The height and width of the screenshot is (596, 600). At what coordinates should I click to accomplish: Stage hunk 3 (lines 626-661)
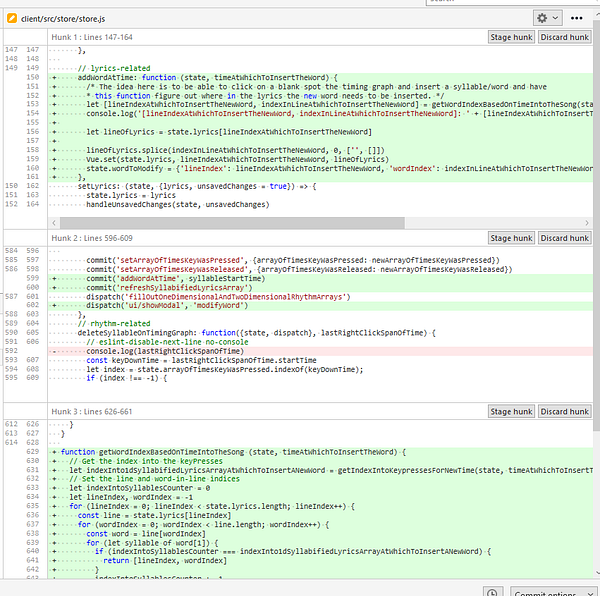coord(510,411)
